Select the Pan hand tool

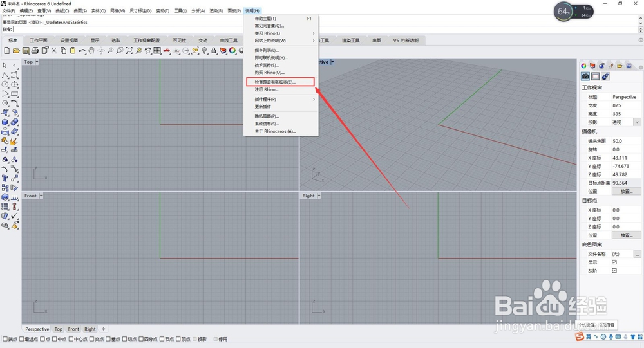(91, 50)
